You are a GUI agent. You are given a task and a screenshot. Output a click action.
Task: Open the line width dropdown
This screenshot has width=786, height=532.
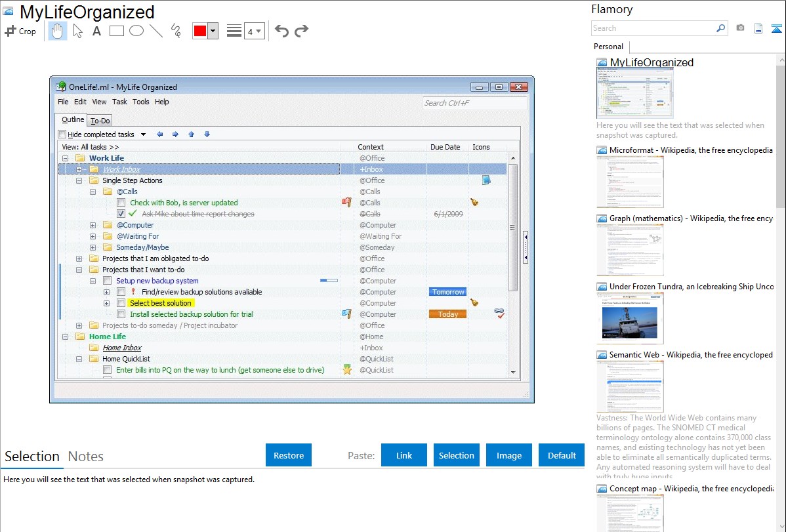click(x=254, y=31)
